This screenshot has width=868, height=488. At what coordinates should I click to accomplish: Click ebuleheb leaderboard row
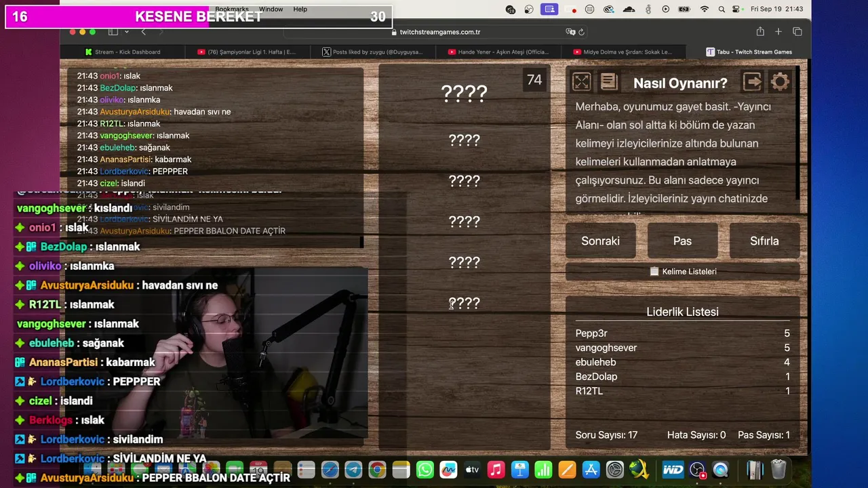[683, 362]
